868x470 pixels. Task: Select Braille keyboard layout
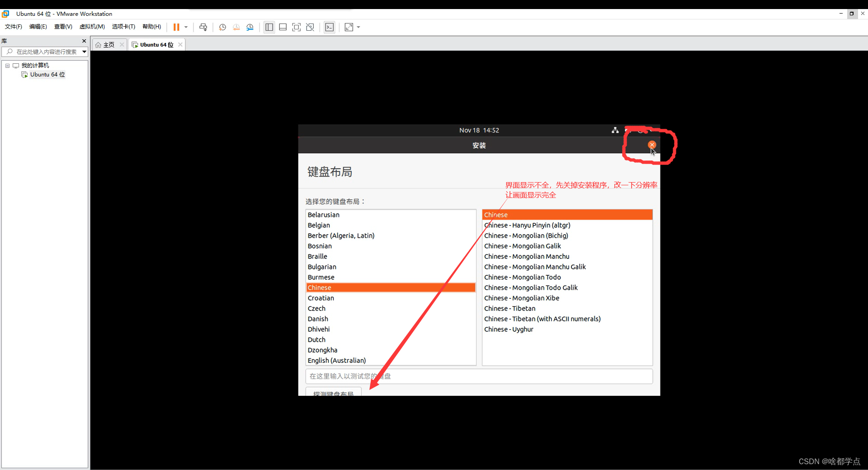tap(391, 256)
